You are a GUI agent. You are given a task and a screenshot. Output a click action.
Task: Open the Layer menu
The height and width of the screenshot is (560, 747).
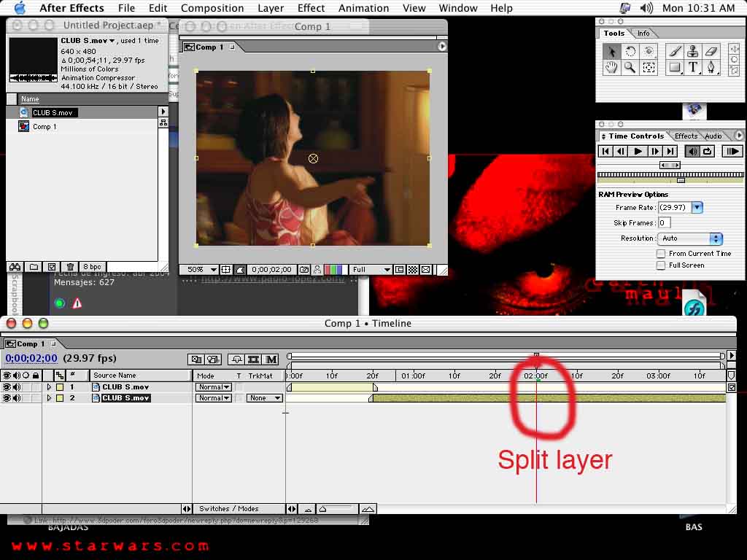[x=271, y=8]
